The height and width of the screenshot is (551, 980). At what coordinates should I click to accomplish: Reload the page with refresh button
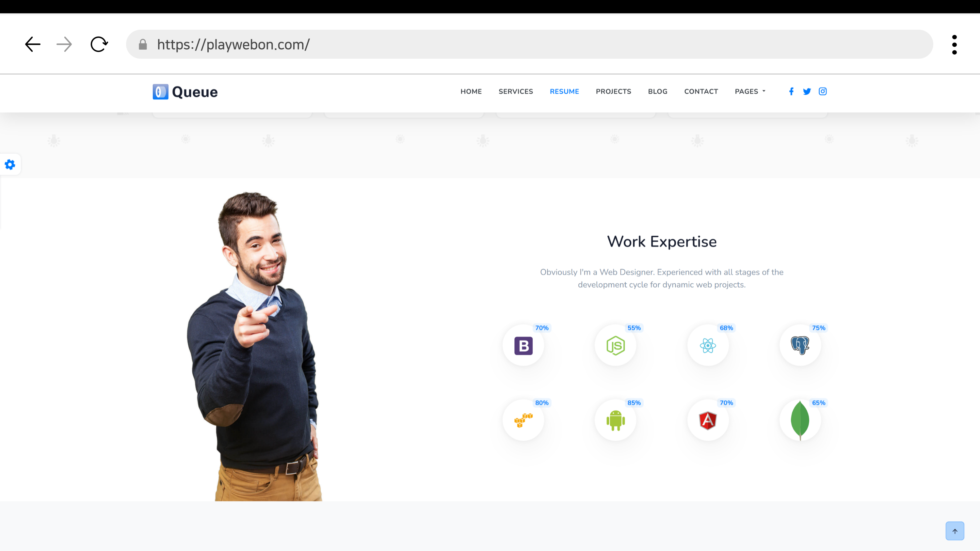click(x=99, y=44)
